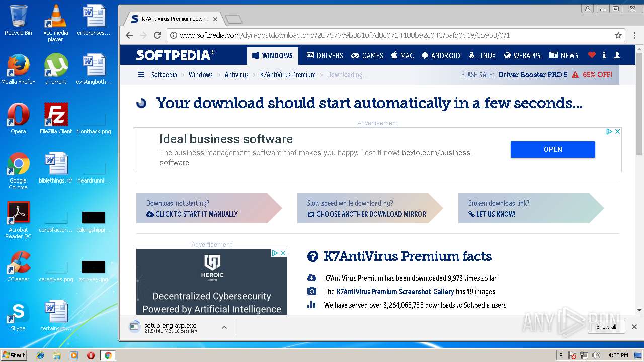
Task: Switch to the DRIVERS section
Action: click(325, 55)
